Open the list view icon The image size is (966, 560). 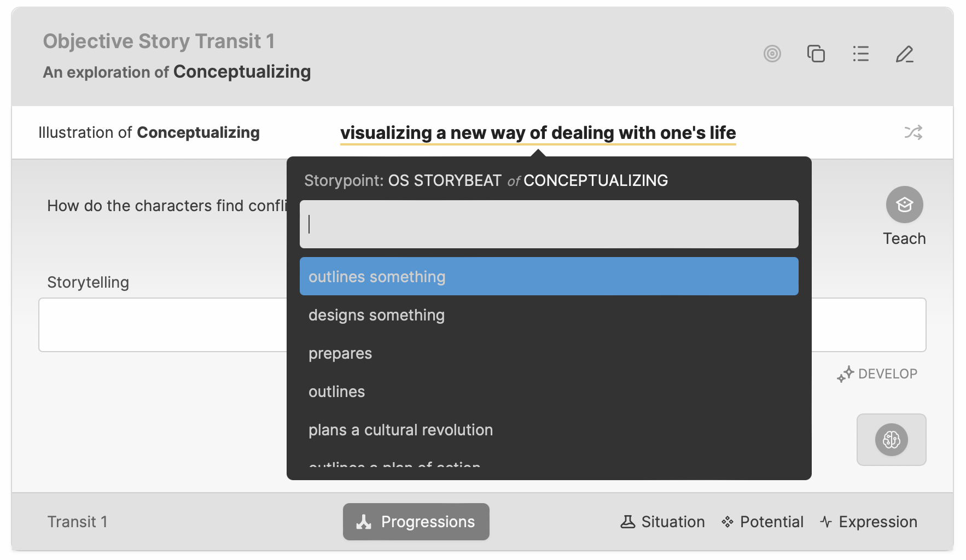click(x=860, y=54)
